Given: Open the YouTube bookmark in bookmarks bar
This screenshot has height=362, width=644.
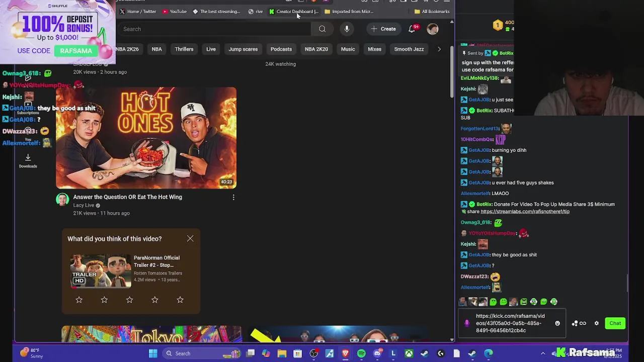Looking at the screenshot, I should (x=174, y=11).
